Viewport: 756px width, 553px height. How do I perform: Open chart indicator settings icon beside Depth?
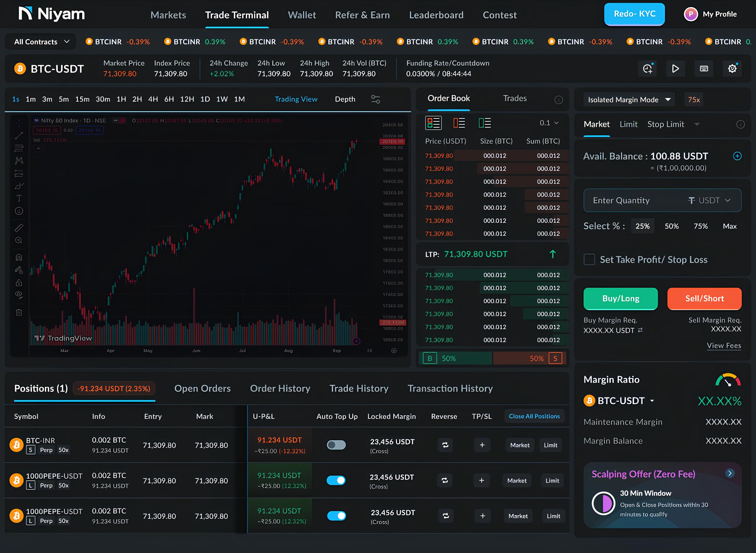click(x=375, y=99)
